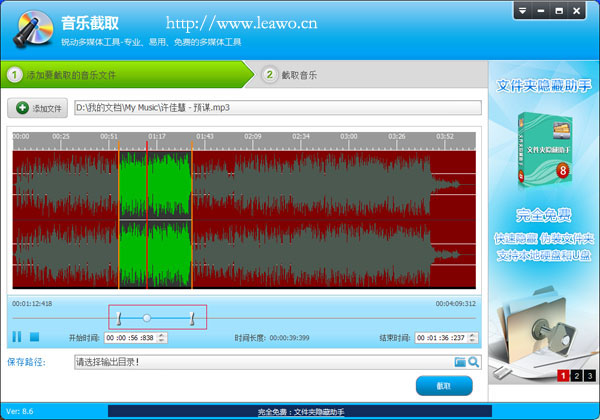Screen dimensions: 600x420
Task: Click the end time 结束时间 field
Action: pos(442,338)
